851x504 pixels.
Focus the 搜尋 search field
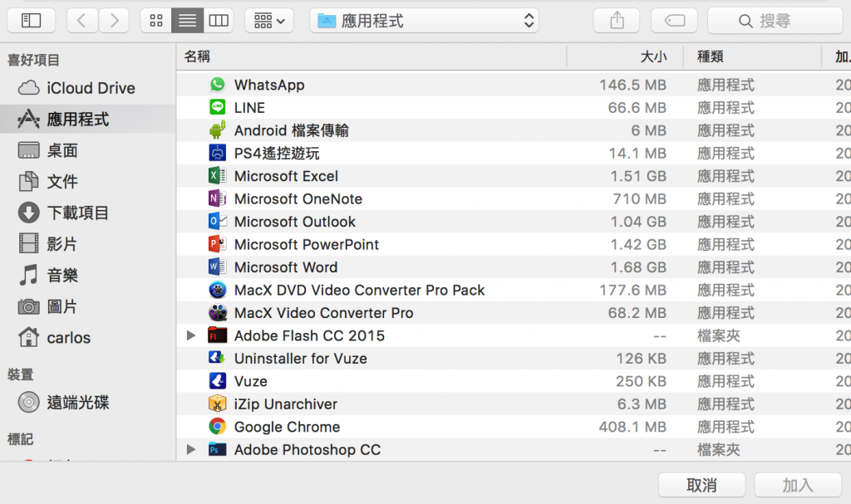point(775,21)
